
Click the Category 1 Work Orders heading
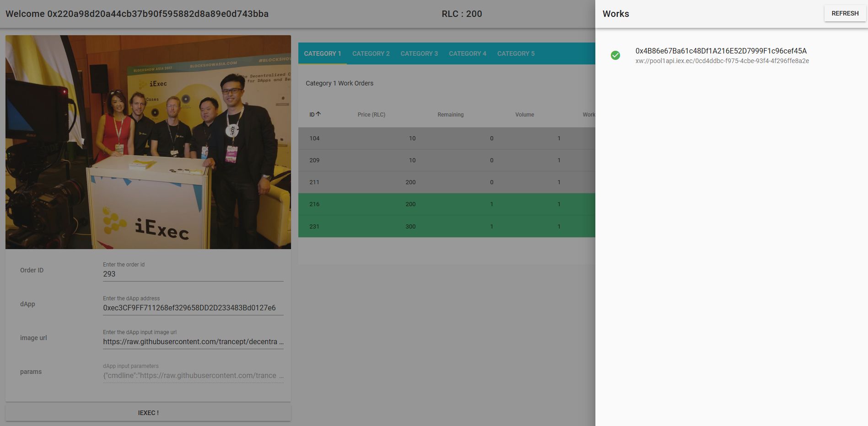click(340, 83)
